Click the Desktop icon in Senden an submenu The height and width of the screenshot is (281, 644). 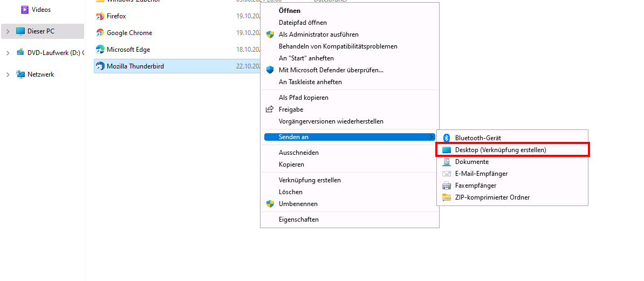[x=447, y=150]
